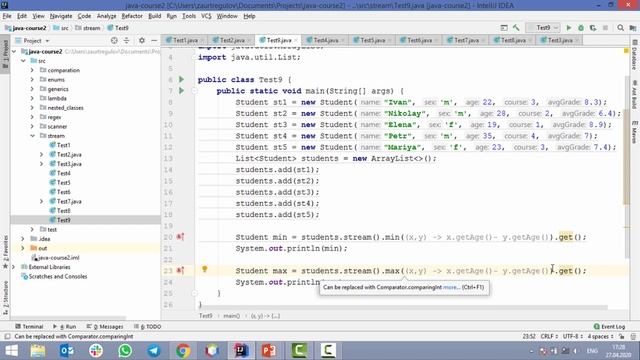Image resolution: width=640 pixels, height=360 pixels.
Task: Open Search Everywhere magnifier icon
Action: (x=620, y=28)
